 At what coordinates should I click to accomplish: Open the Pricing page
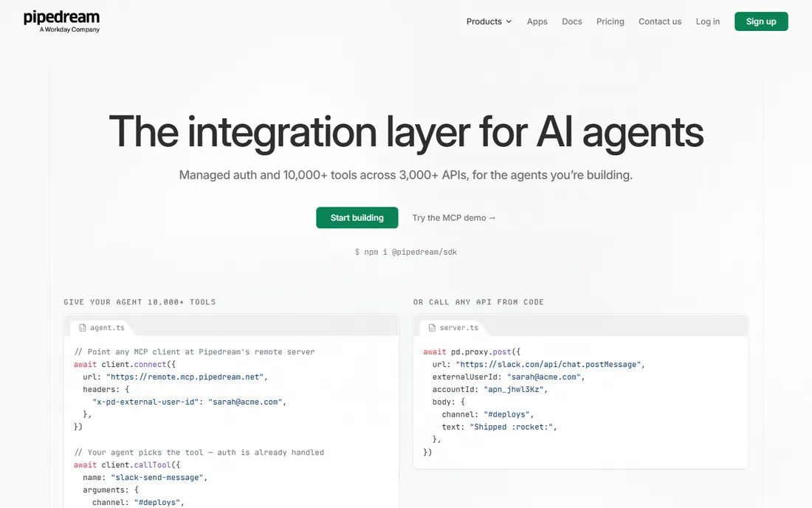tap(610, 21)
